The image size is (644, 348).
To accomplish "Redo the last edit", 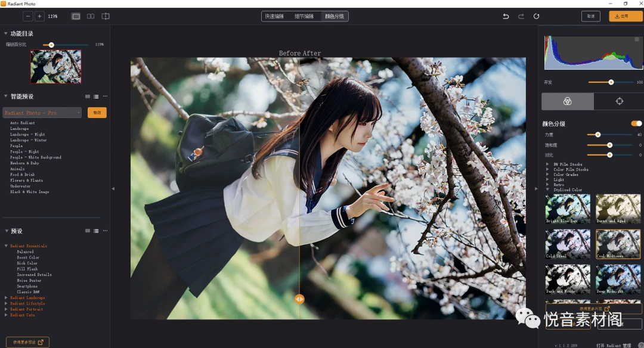I will coord(521,17).
